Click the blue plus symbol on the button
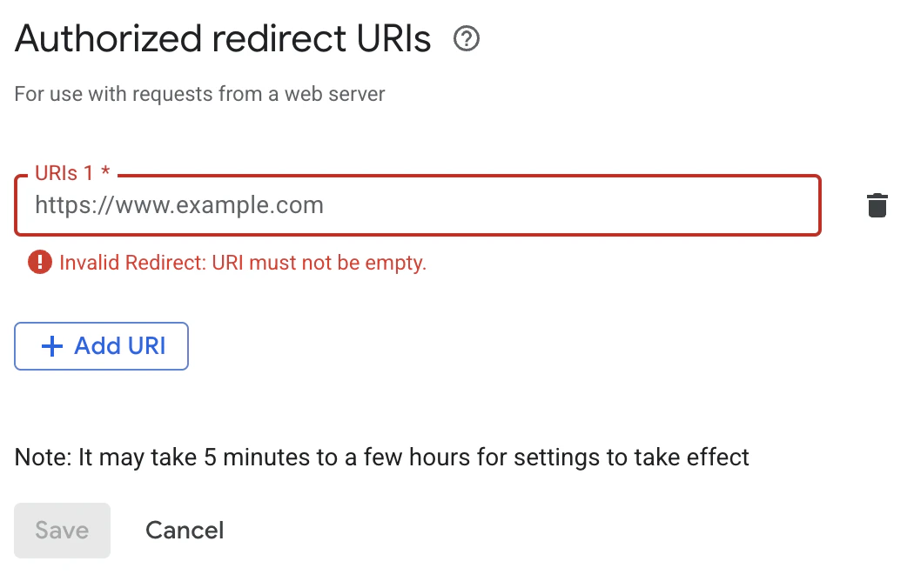Screen dimensions: 914x588 pyautogui.click(x=52, y=346)
